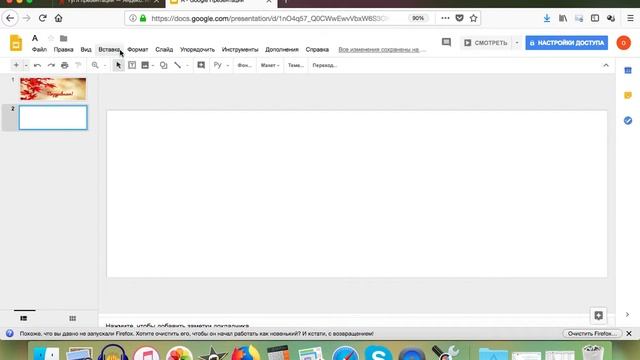Open Firefox hamburger menu
The image size is (640, 360).
630,18
